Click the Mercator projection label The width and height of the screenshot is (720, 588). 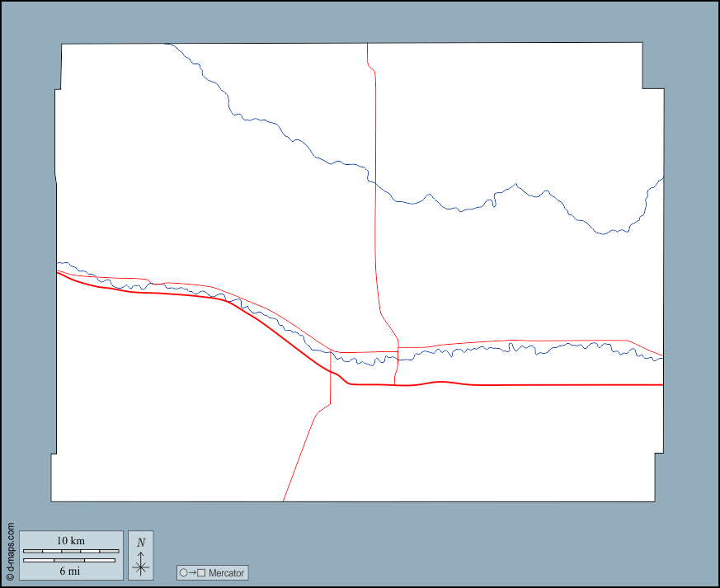[225, 572]
